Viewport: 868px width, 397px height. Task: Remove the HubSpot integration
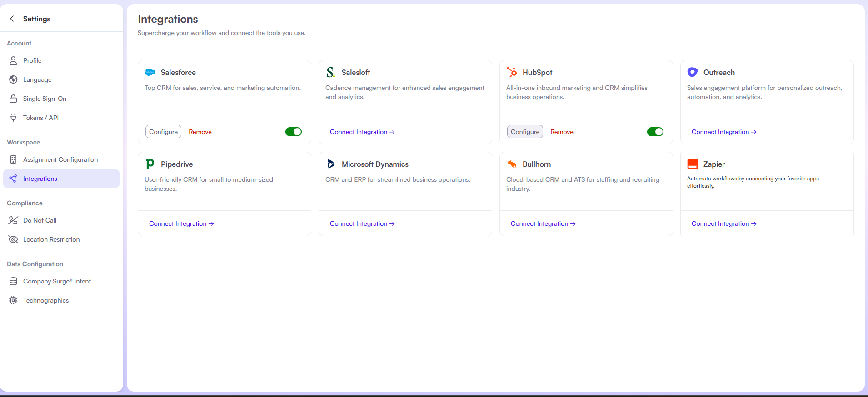(562, 132)
